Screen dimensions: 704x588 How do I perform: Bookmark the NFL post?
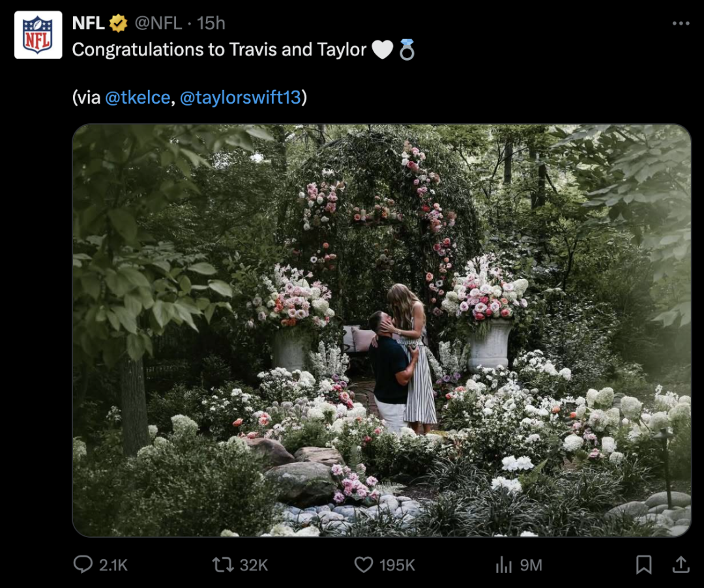[x=644, y=564]
